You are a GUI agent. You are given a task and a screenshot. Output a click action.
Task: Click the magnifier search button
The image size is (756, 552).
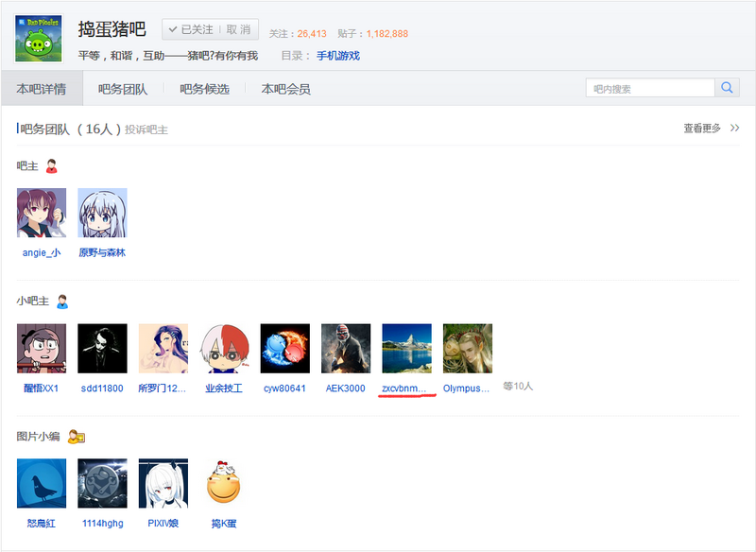coord(727,88)
